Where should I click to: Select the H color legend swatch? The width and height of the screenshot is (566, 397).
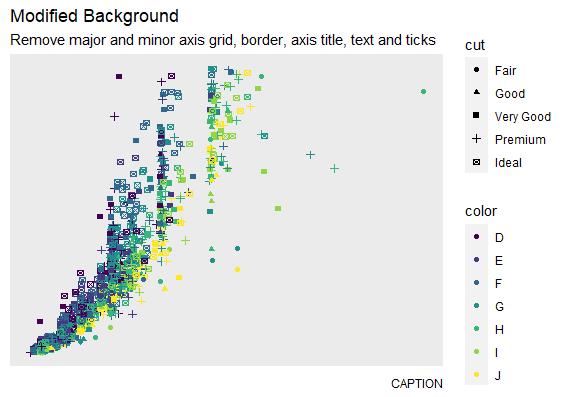[x=476, y=328]
